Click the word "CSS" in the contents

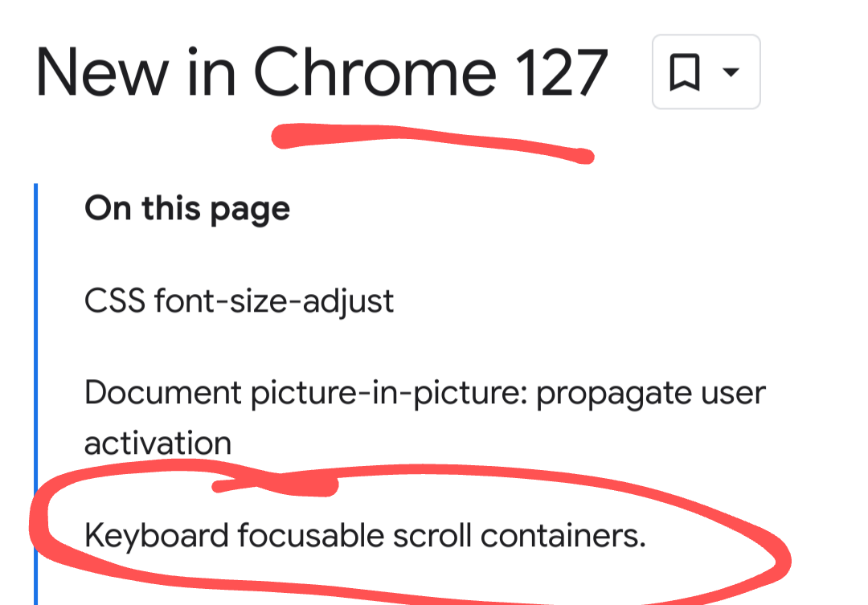(113, 301)
